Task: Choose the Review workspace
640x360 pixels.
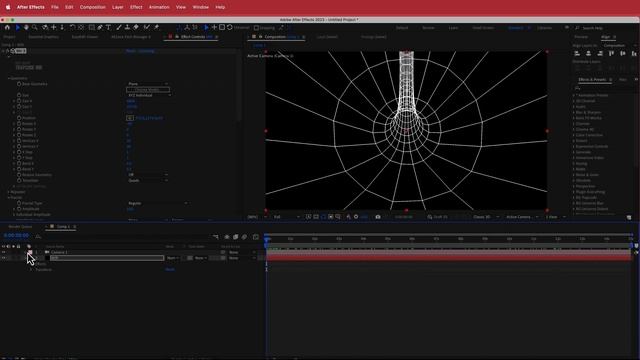Action: (428, 28)
